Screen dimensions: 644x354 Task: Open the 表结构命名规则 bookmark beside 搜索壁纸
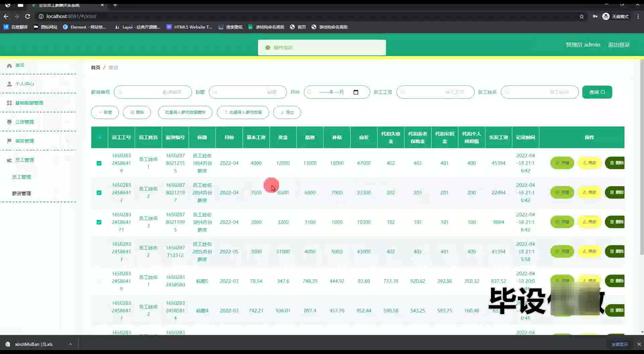coord(266,27)
